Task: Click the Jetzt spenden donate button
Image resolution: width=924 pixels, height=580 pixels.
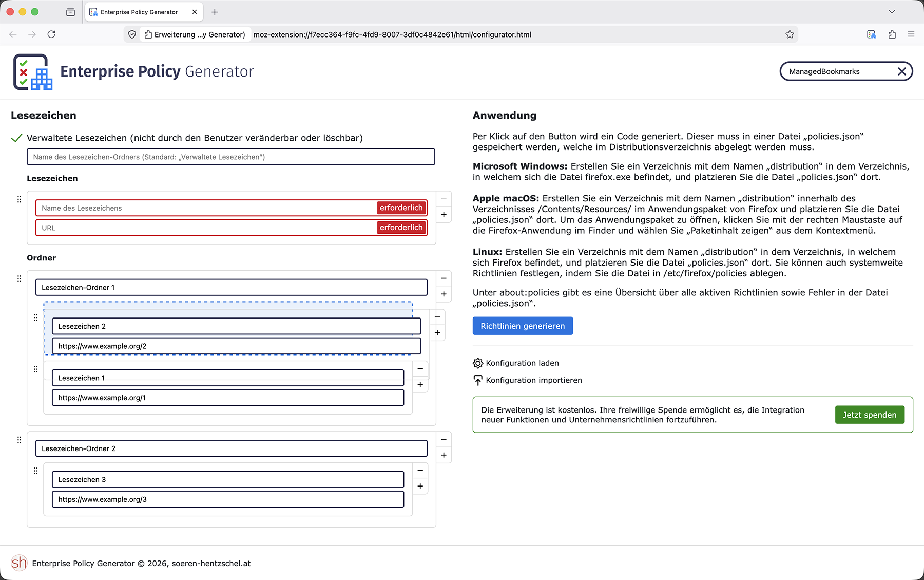Action: point(869,415)
